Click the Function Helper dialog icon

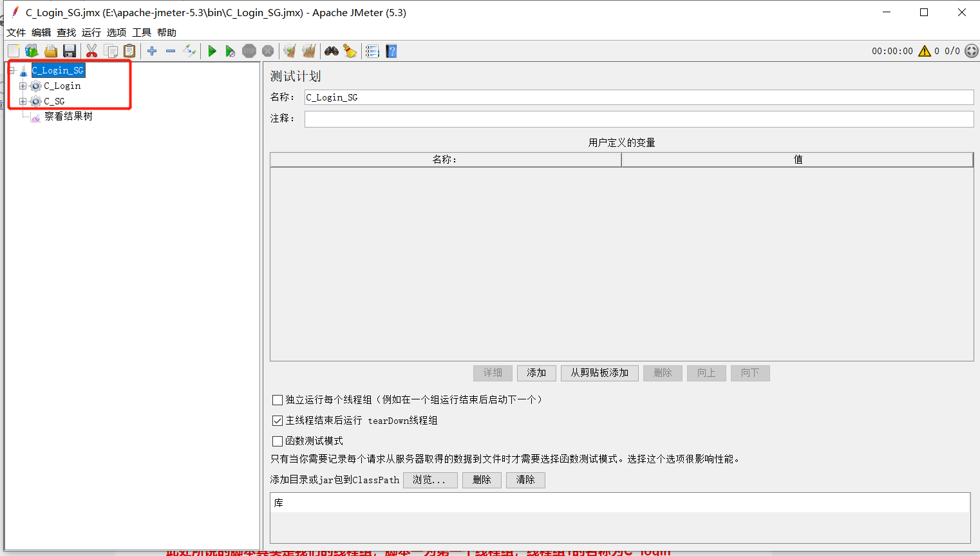(372, 51)
